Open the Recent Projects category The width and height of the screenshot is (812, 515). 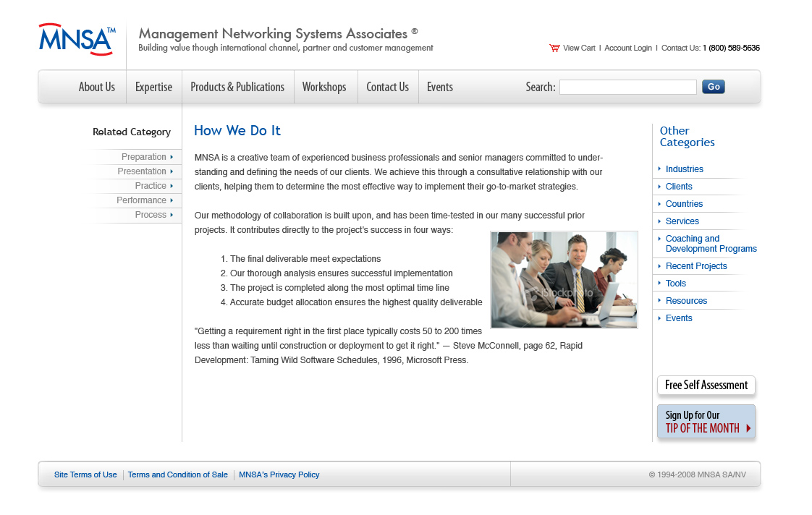pyautogui.click(x=696, y=266)
